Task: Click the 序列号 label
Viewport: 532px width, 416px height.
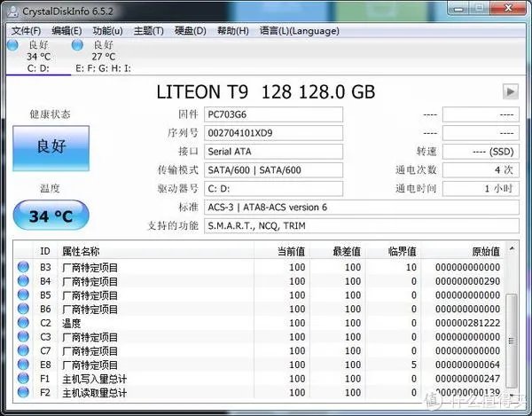Action: click(x=184, y=133)
